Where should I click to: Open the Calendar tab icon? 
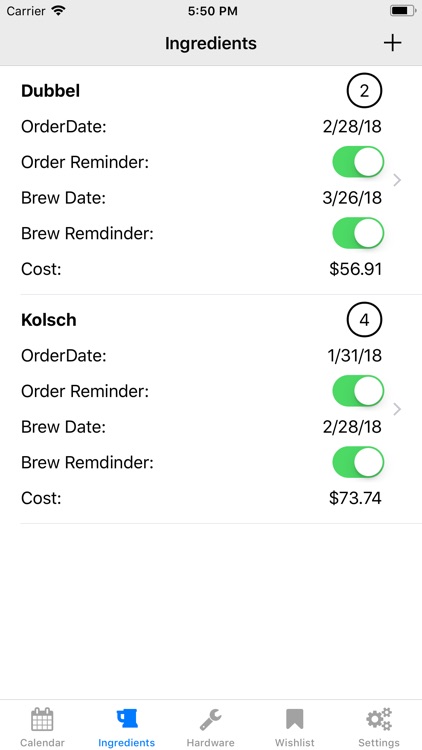coord(42,719)
